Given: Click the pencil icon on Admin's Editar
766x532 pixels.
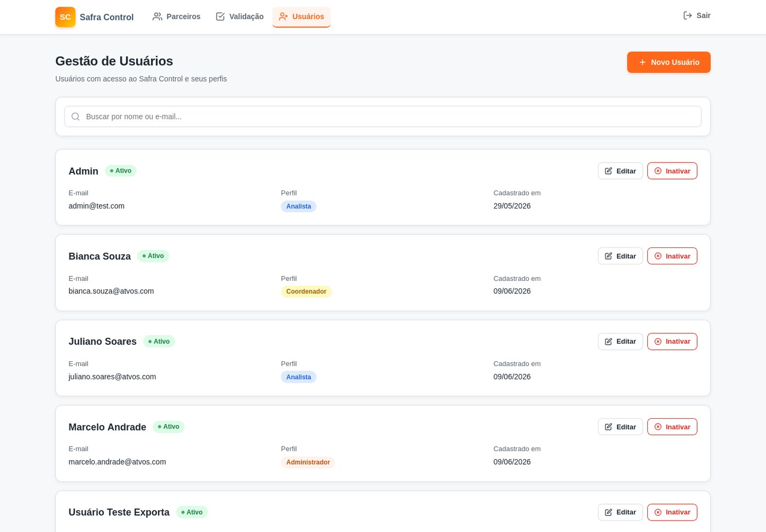Looking at the screenshot, I should pyautogui.click(x=608, y=171).
